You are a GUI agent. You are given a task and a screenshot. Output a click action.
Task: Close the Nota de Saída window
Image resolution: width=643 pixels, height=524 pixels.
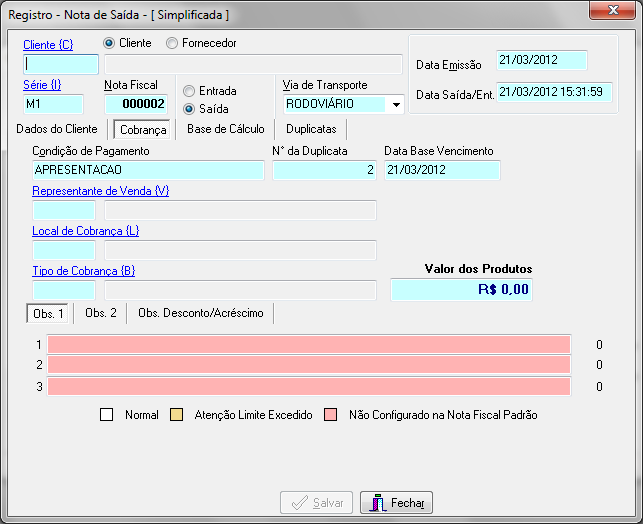point(612,10)
